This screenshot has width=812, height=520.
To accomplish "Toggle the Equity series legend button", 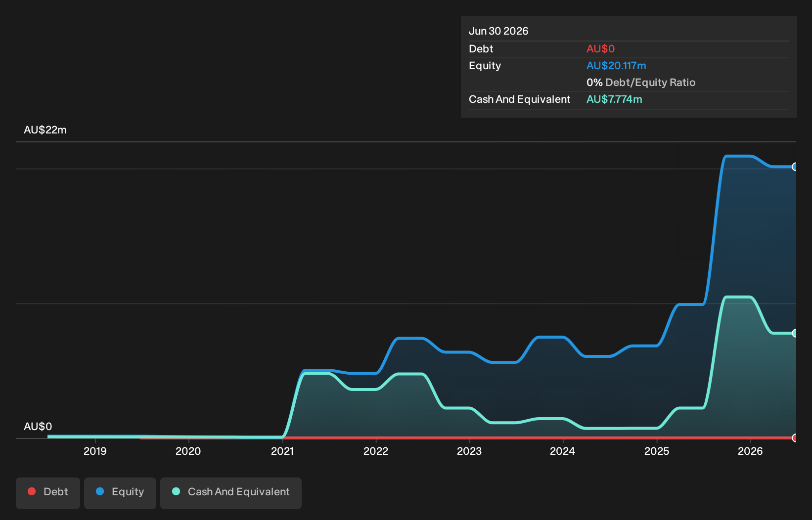I will point(120,493).
